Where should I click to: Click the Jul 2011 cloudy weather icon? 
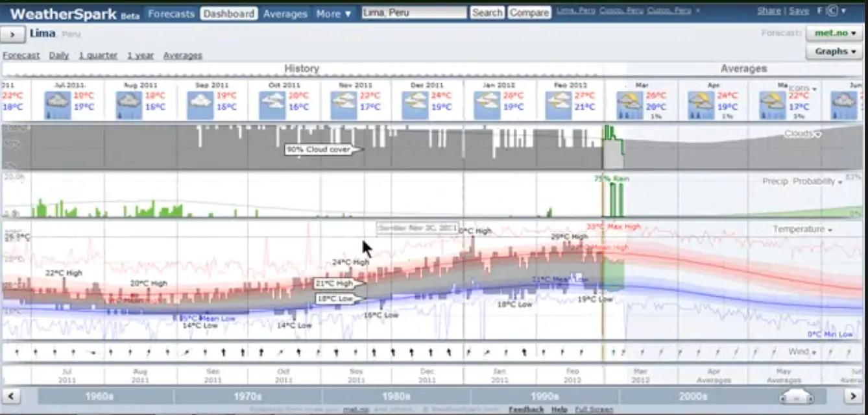[x=57, y=105]
